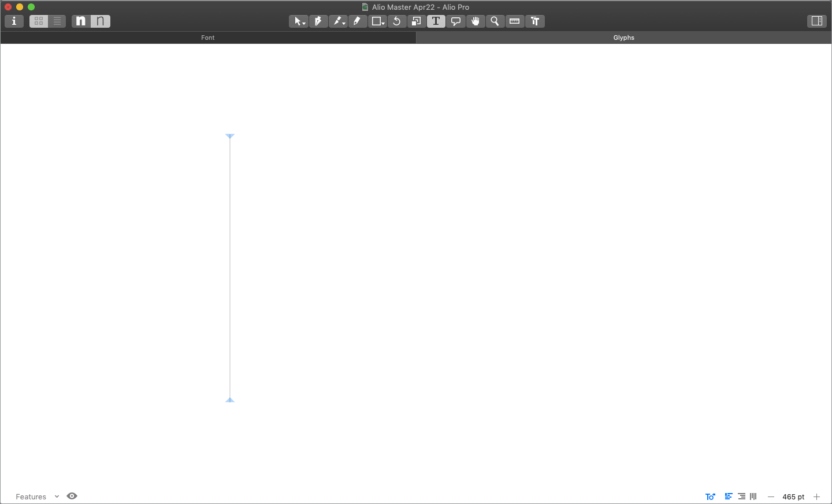Toggle the right sidebar panel
The height and width of the screenshot is (504, 832).
[816, 21]
